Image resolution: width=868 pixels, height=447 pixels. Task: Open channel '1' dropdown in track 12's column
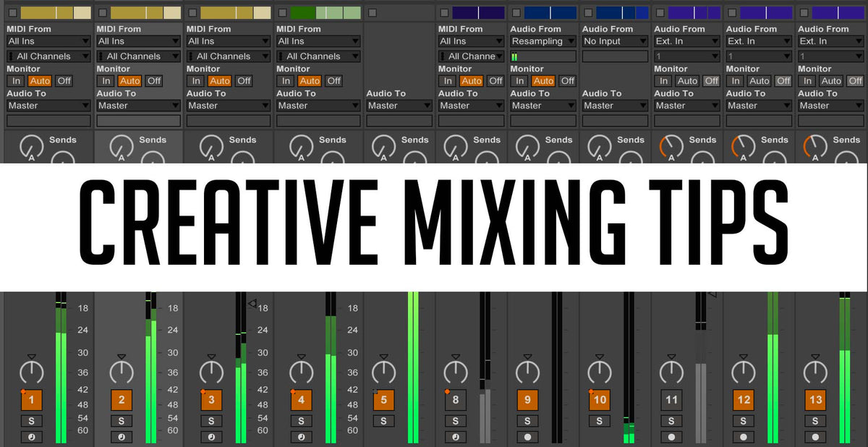pos(759,56)
